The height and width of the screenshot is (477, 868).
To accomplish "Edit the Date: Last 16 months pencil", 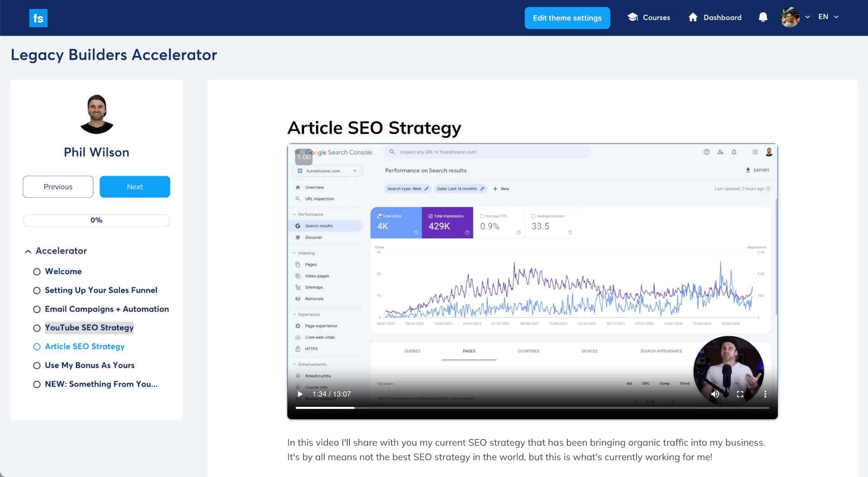I will pyautogui.click(x=482, y=189).
